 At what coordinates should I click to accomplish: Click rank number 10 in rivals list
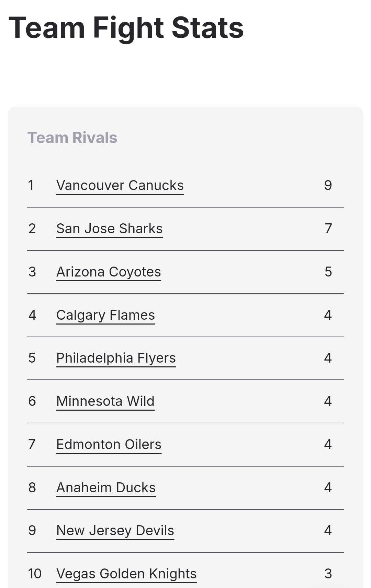[35, 574]
